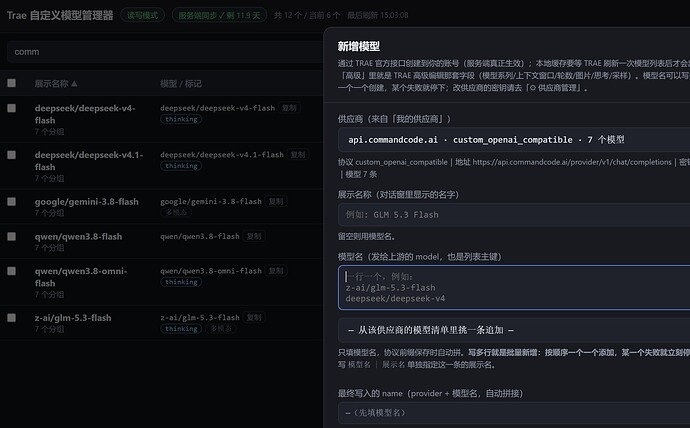690x428 pixels.
Task: Check the deepseek/deepseek-v4-flash row checkbox
Action: pos(11,108)
